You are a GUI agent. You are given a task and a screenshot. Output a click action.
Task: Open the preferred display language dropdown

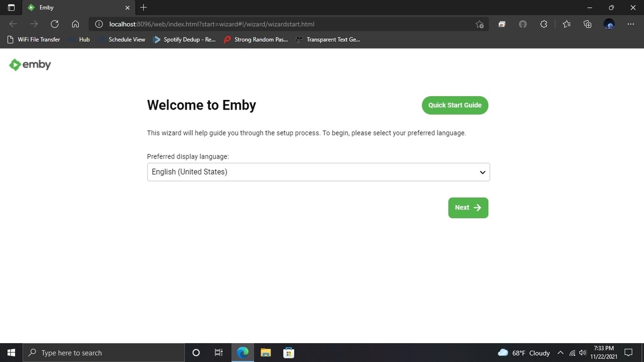click(318, 172)
